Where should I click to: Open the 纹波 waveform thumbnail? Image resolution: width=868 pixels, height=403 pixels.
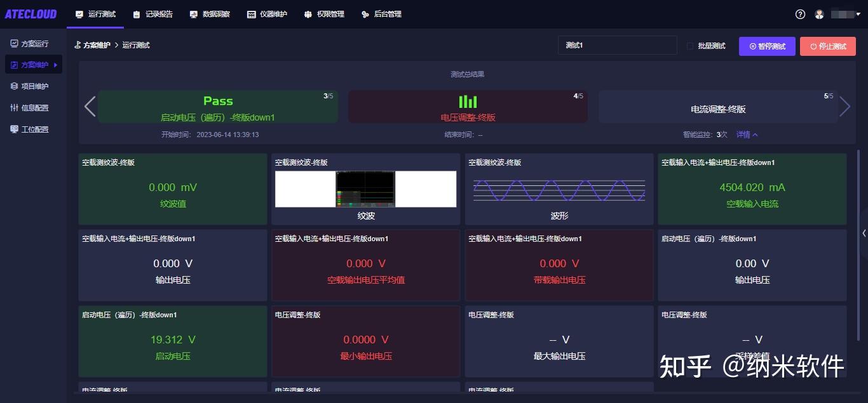(365, 188)
